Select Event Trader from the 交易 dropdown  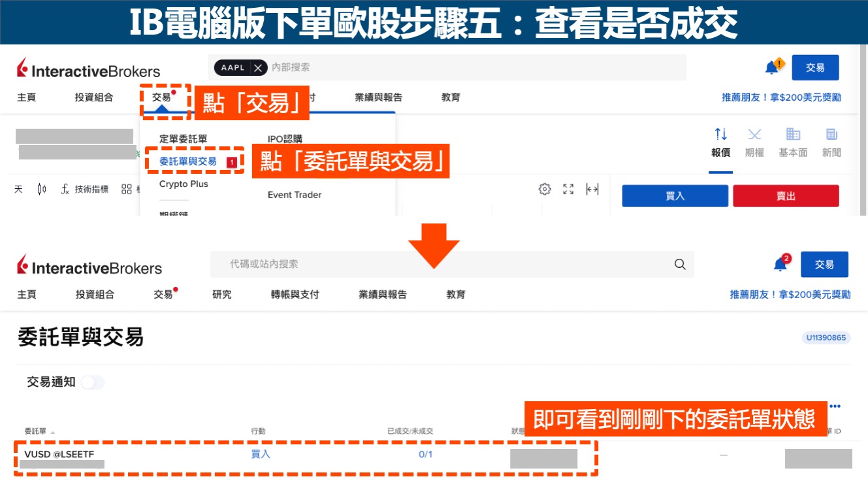point(295,195)
